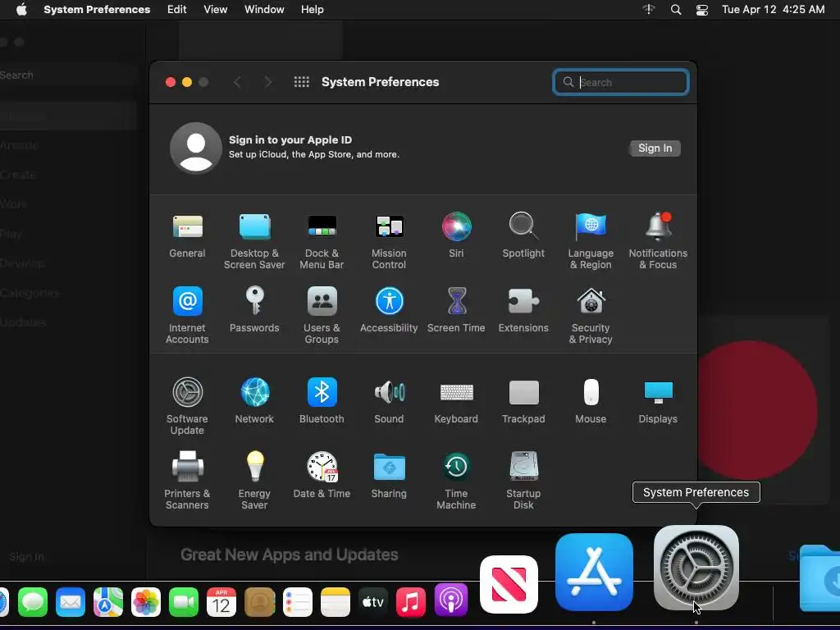
Task: Open Date & Time preferences
Action: tap(322, 476)
